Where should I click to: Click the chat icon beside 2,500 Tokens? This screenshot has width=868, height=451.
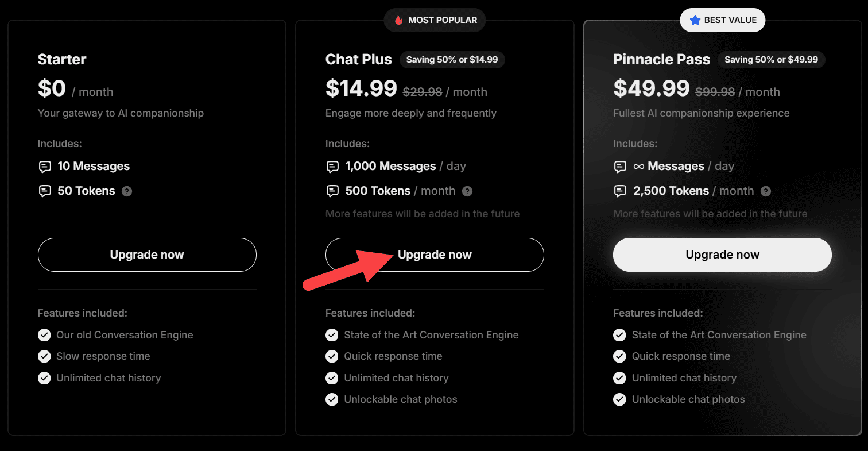(x=620, y=191)
